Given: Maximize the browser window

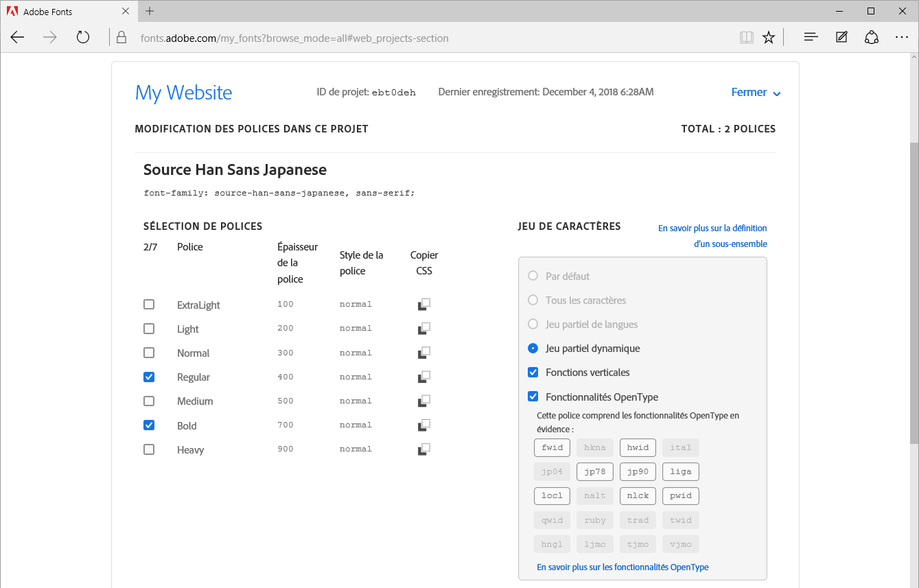Looking at the screenshot, I should (871, 11).
